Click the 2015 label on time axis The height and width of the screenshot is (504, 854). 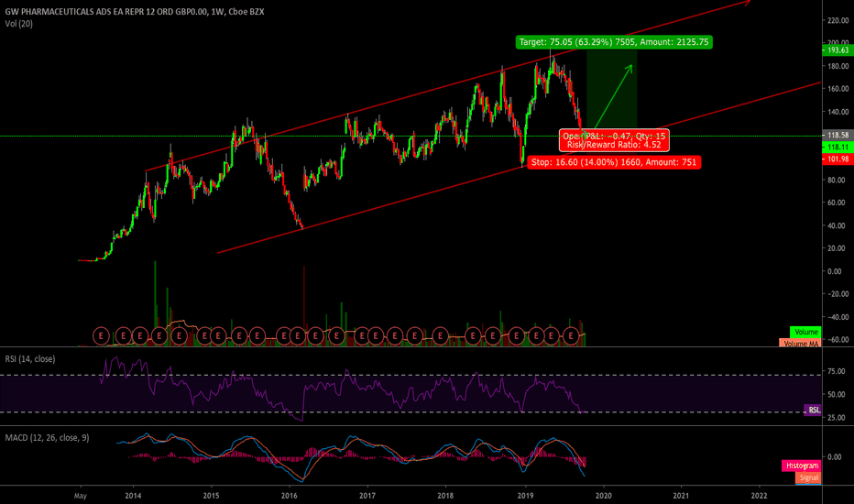coord(211,495)
